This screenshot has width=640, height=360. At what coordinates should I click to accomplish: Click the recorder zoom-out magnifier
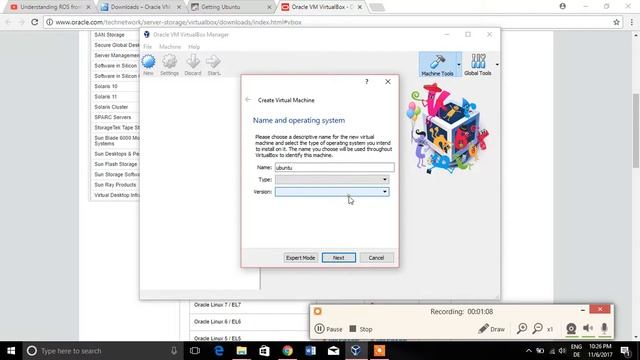click(538, 329)
